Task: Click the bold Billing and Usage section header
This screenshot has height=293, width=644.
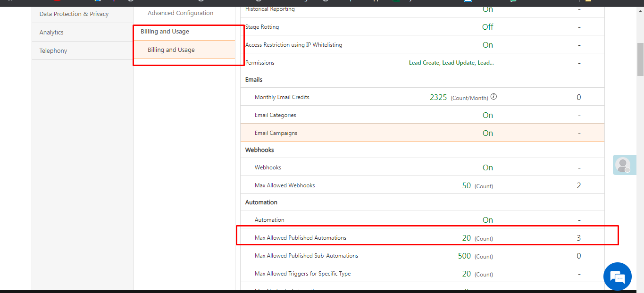Action: click(x=165, y=32)
